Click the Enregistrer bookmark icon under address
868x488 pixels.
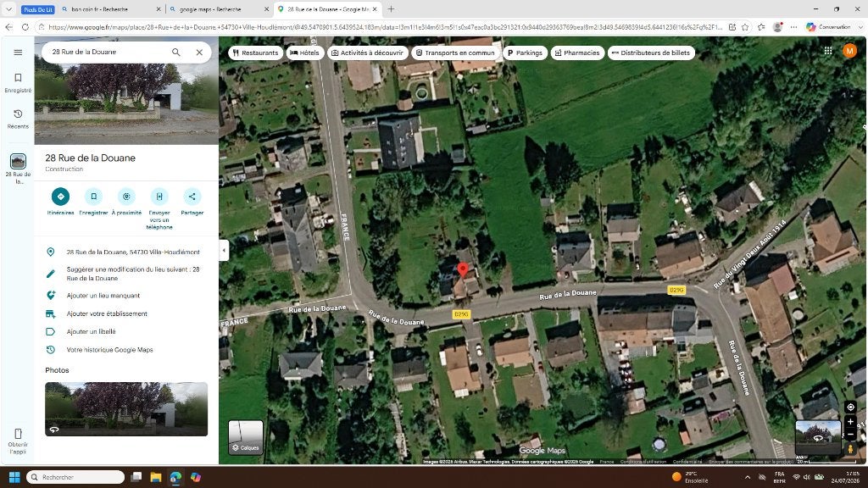(x=93, y=197)
